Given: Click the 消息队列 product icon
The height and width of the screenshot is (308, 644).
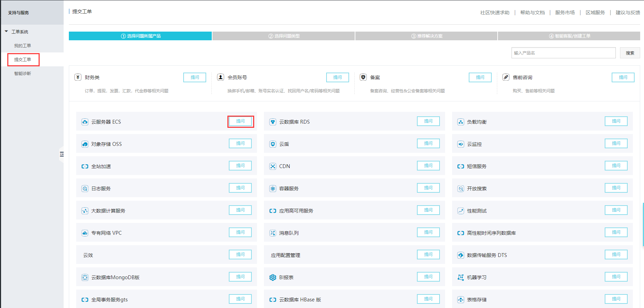Looking at the screenshot, I should (273, 233).
